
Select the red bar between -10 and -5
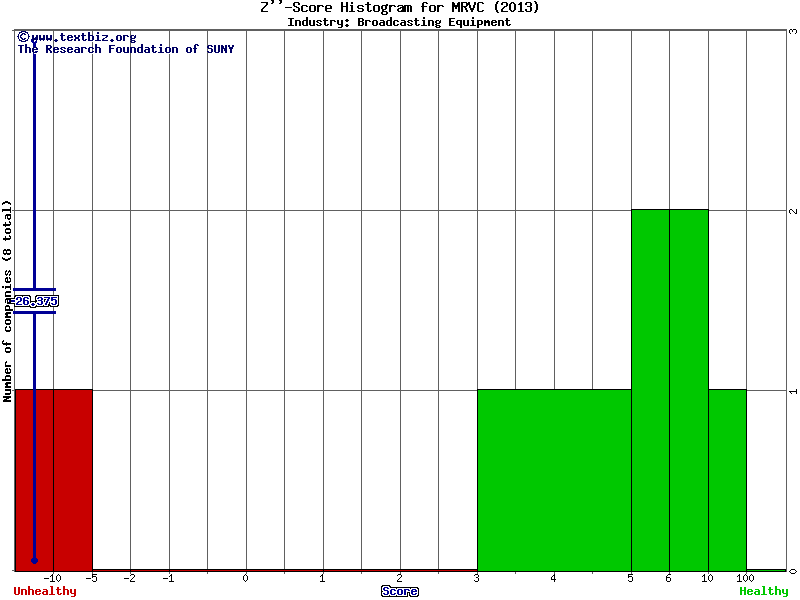(73, 480)
